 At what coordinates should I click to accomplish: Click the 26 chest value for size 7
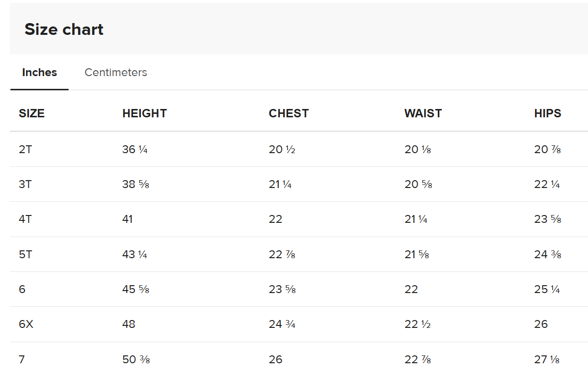(276, 359)
